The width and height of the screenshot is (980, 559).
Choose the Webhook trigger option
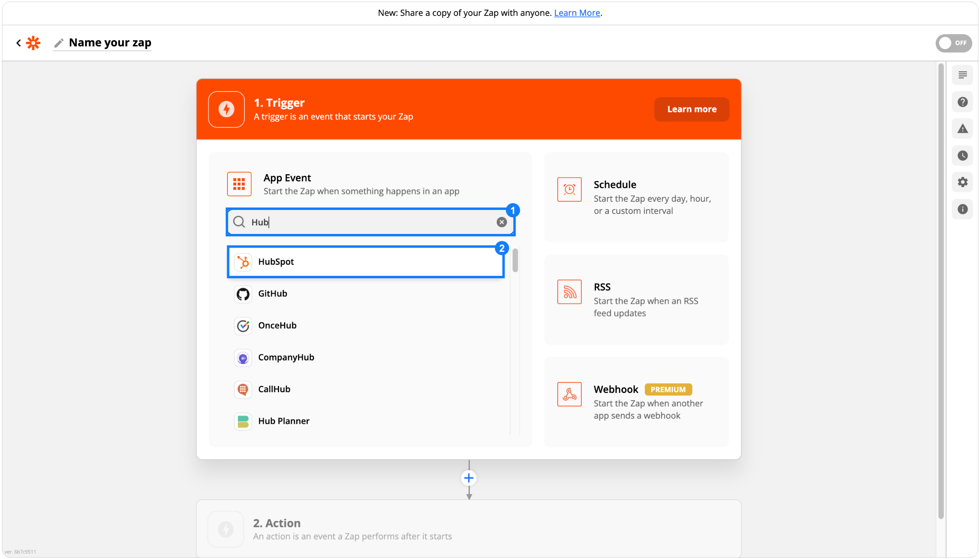coord(636,402)
